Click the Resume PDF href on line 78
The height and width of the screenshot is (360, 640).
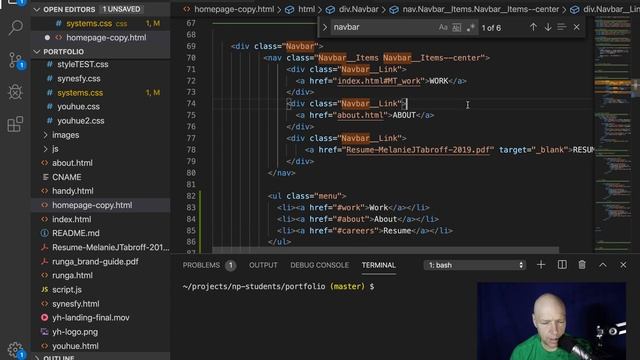pyautogui.click(x=418, y=150)
